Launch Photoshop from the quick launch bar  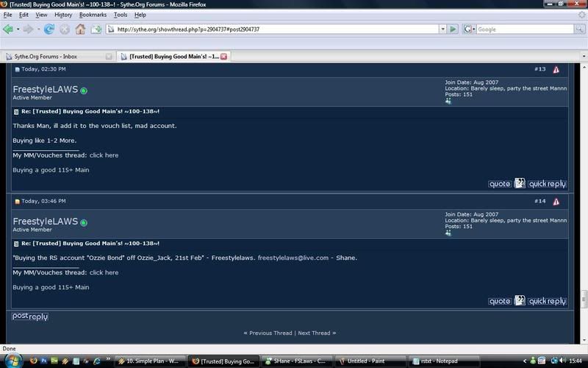(44, 361)
